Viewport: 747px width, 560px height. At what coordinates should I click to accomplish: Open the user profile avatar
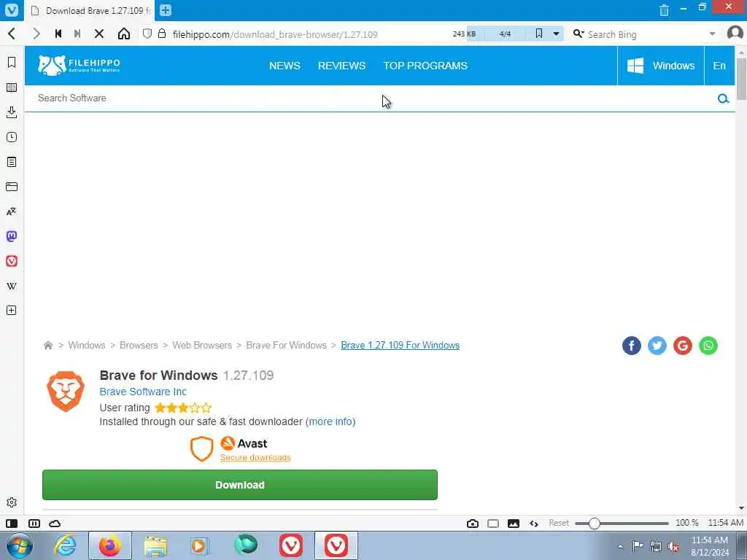pos(735,34)
